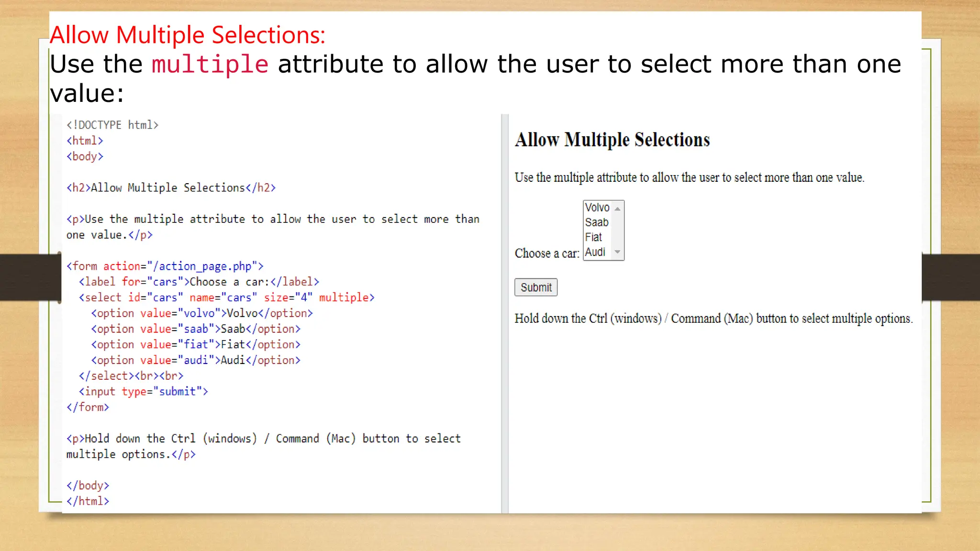Viewport: 980px width, 551px height.
Task: Click the '<!DOCTYPE html>' code line
Action: click(x=112, y=125)
